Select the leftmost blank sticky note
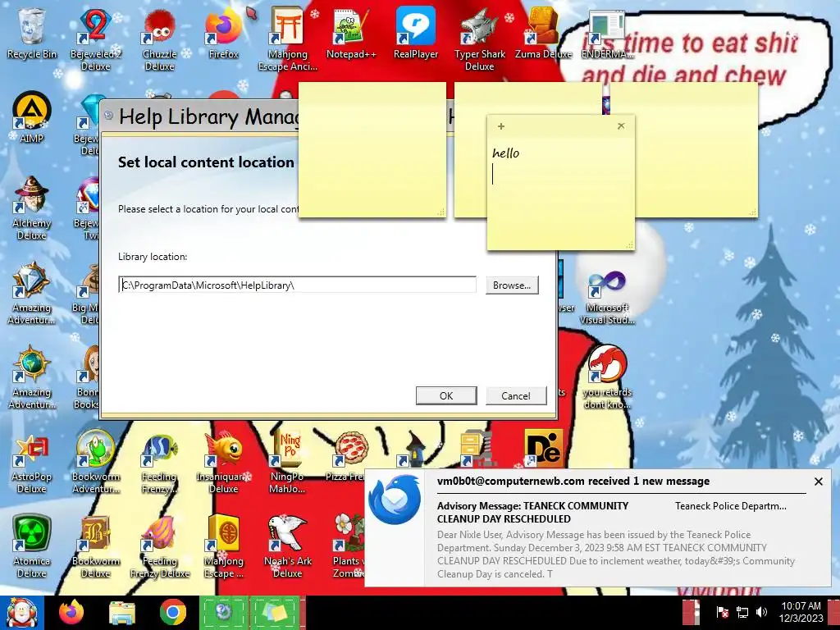 click(x=372, y=150)
